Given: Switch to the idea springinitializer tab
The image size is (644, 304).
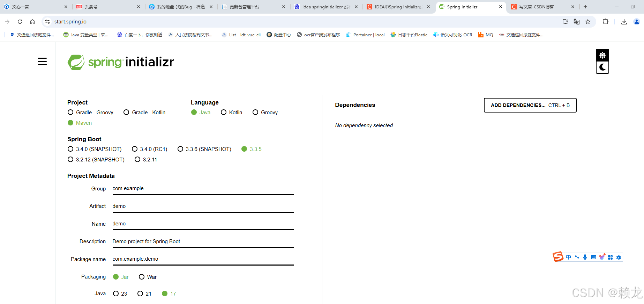Looking at the screenshot, I should (x=325, y=7).
